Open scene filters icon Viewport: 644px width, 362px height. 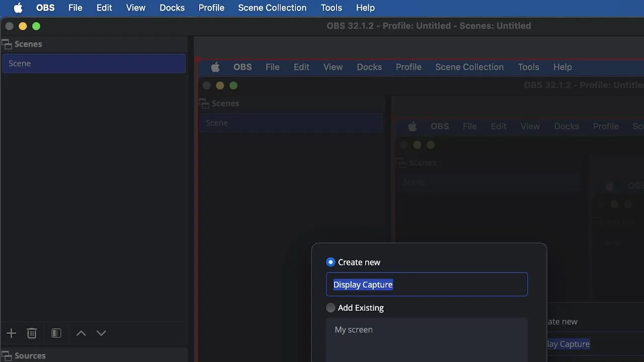(56, 333)
